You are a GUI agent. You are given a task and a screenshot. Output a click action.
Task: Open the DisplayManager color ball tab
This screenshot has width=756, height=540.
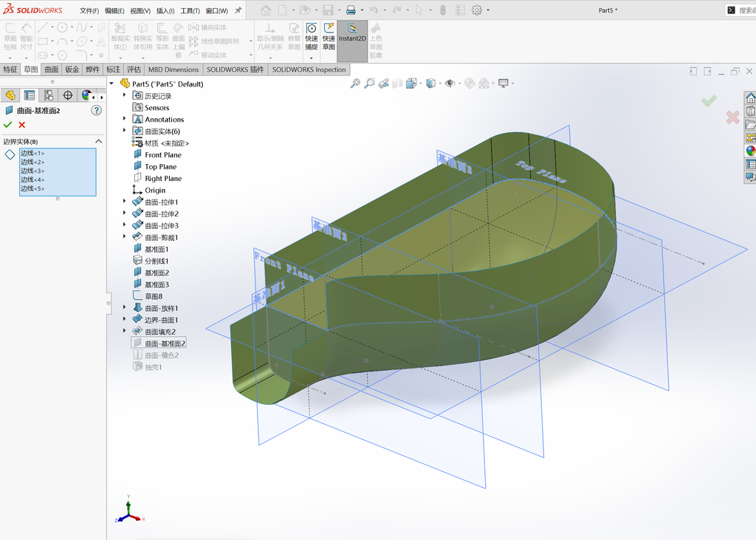[x=86, y=95]
